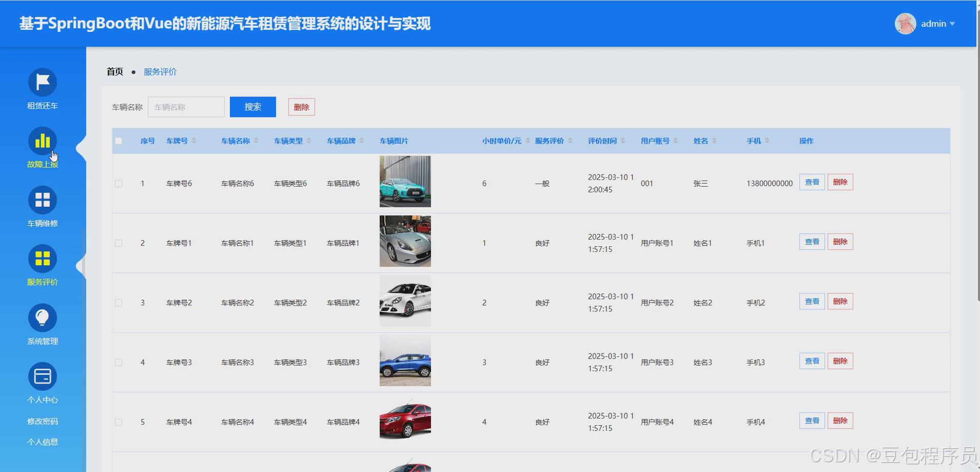This screenshot has width=980, height=472.
Task: Open 故障上报 via the bar chart icon
Action: [x=42, y=141]
